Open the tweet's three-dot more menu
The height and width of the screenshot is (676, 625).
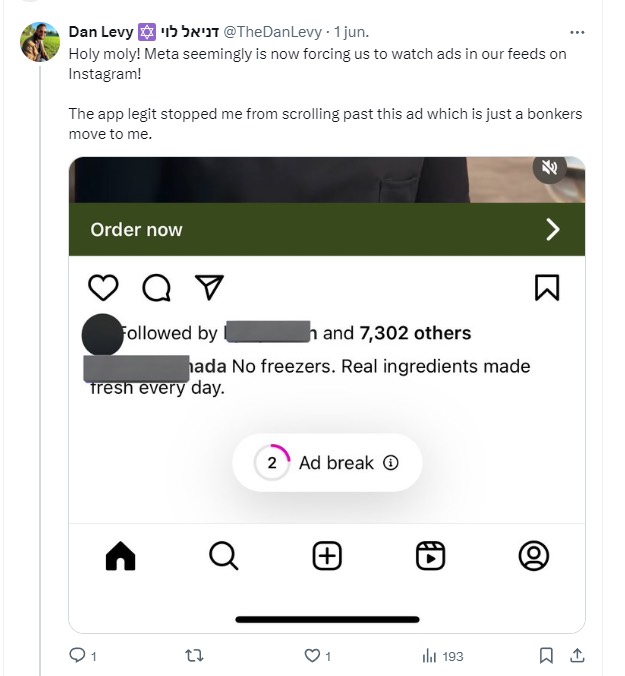[x=577, y=32]
